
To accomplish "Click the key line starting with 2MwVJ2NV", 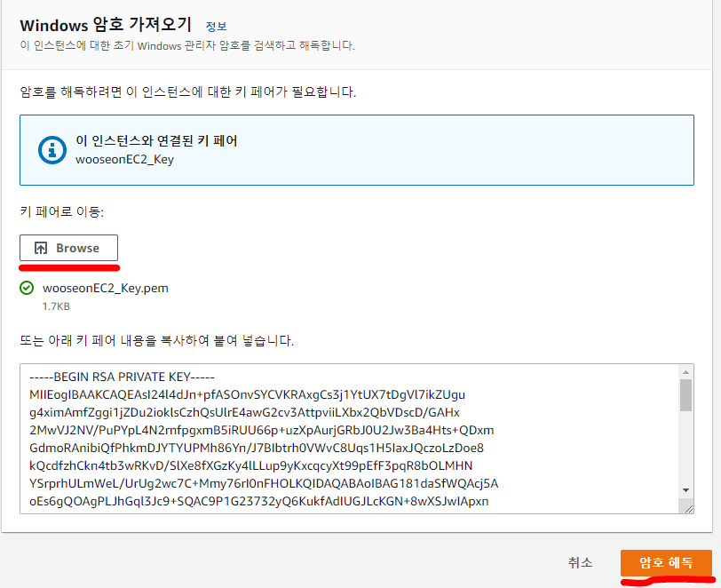I will [x=262, y=430].
